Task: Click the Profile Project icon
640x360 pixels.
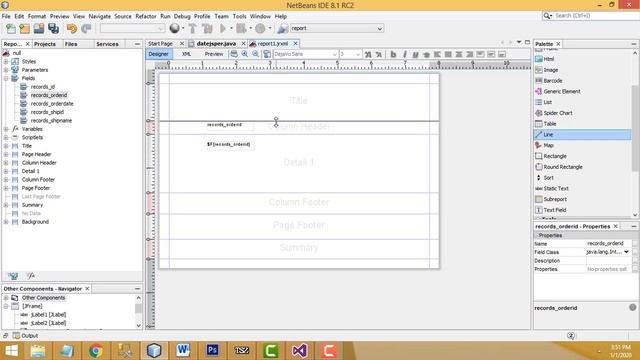Action: 260,29
